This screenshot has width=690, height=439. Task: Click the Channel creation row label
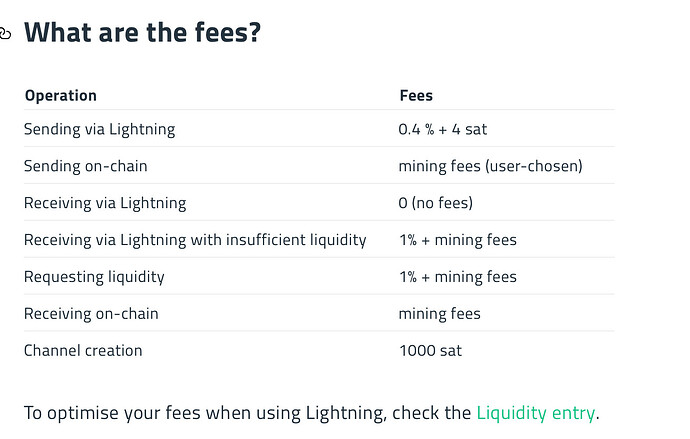[x=83, y=351]
